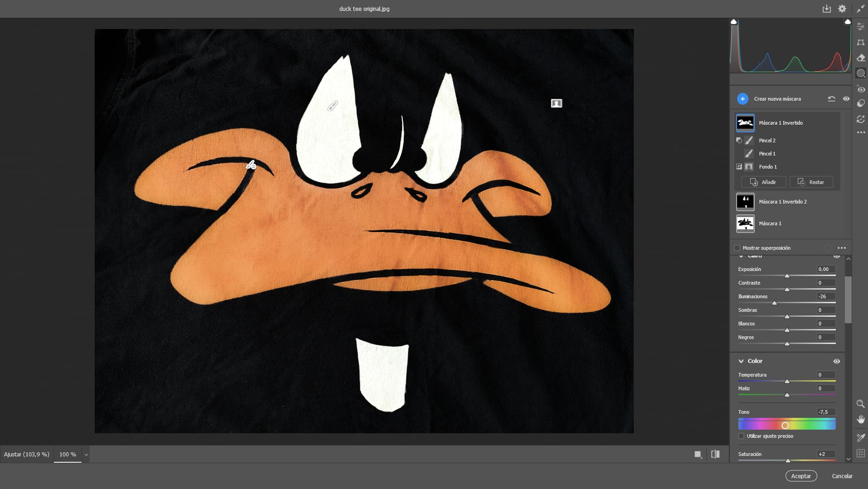The width and height of the screenshot is (868, 489).
Task: Click the Exposición slider handle
Action: point(787,276)
